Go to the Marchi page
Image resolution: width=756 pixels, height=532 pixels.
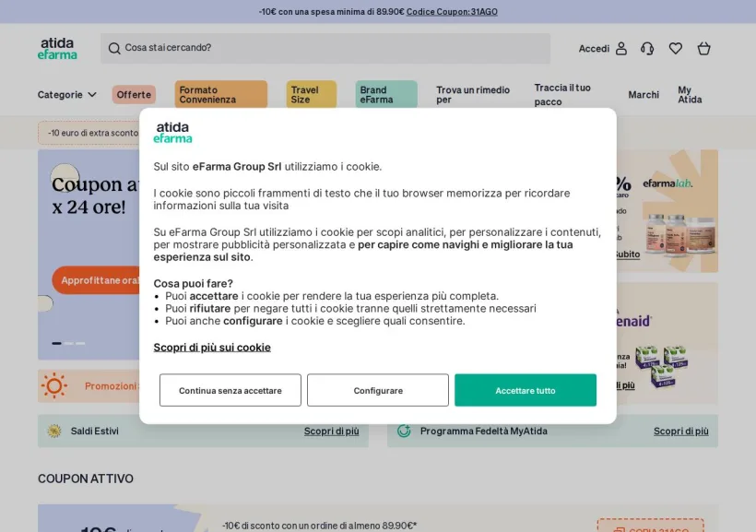pos(644,95)
